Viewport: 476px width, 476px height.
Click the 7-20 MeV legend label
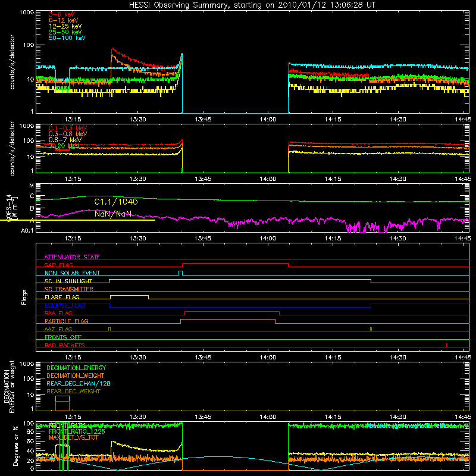tap(64, 146)
